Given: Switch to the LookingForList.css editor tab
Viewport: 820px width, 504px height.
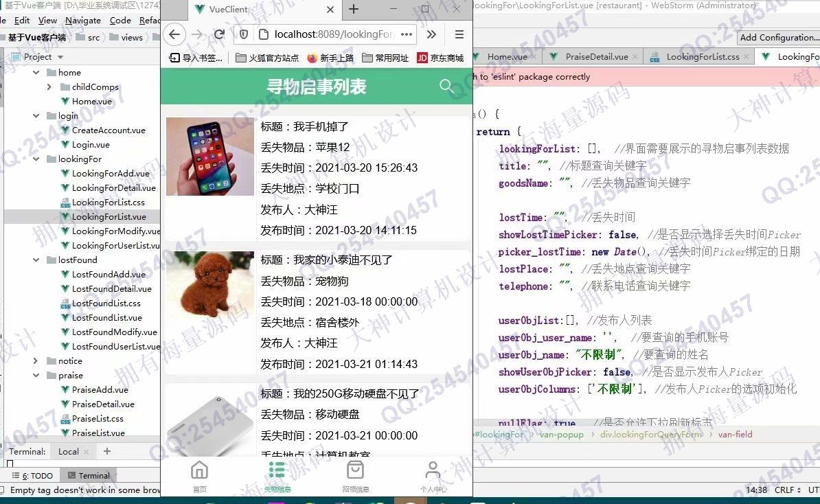Looking at the screenshot, I should click(703, 57).
